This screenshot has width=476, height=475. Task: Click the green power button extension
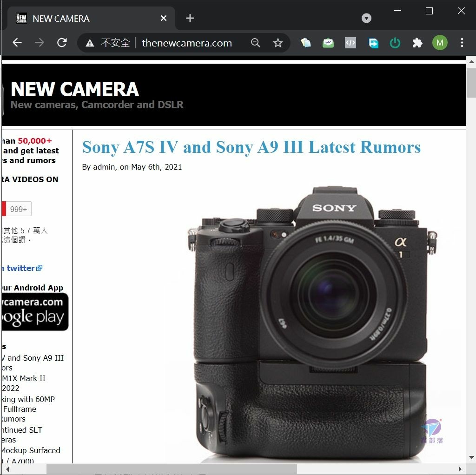pyautogui.click(x=395, y=43)
